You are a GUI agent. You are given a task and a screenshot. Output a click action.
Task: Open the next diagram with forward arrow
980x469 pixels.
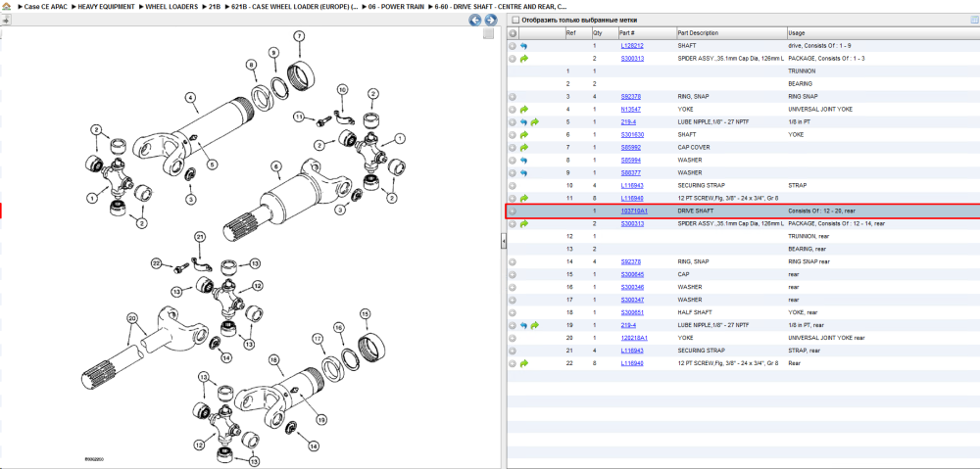pos(491,21)
